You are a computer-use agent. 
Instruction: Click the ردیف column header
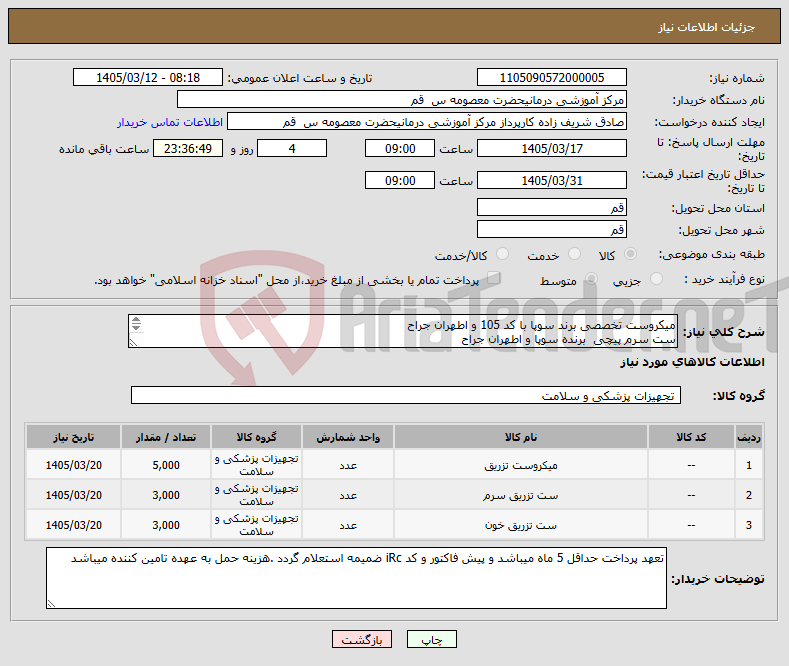pyautogui.click(x=749, y=437)
